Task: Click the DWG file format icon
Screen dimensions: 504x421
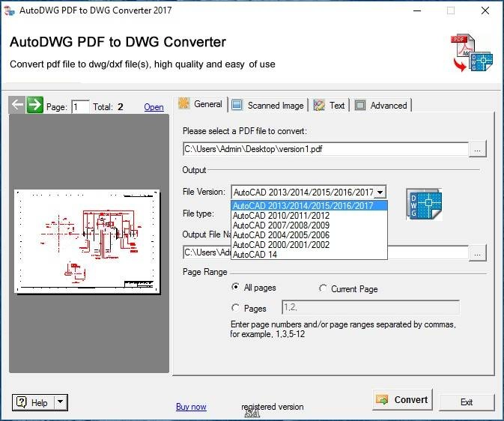Action: [424, 205]
